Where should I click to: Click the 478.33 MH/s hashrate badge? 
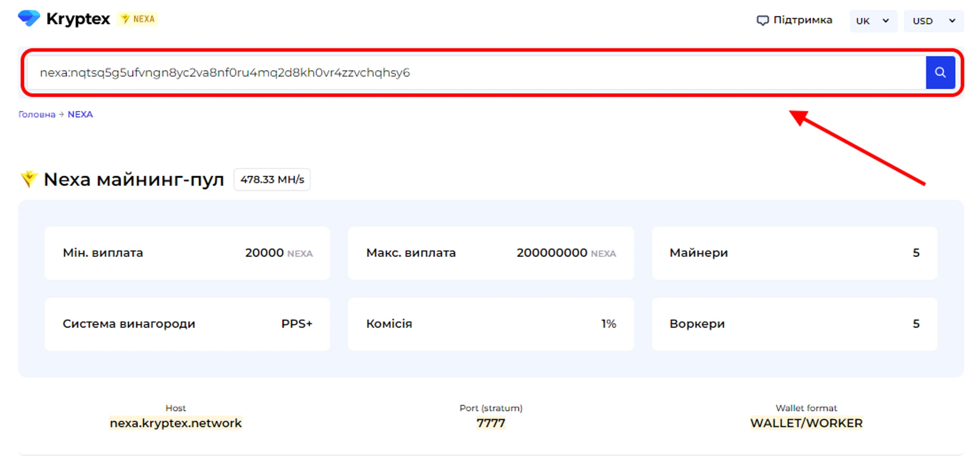272,179
